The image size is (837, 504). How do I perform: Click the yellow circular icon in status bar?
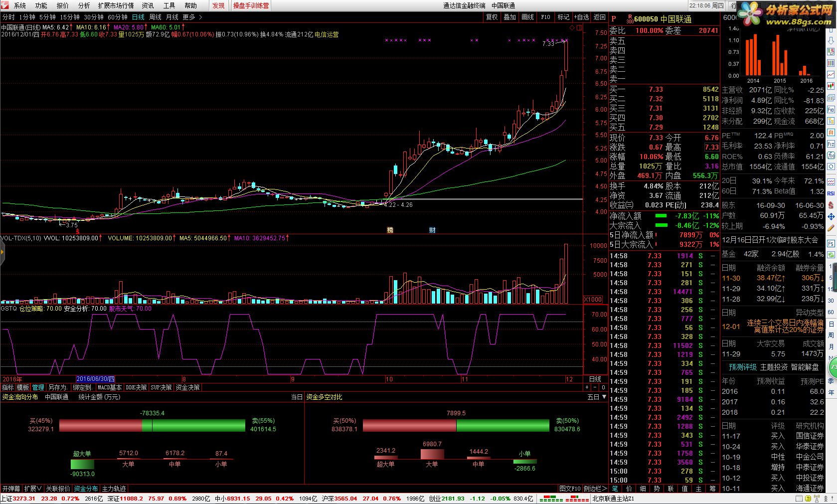808,498
